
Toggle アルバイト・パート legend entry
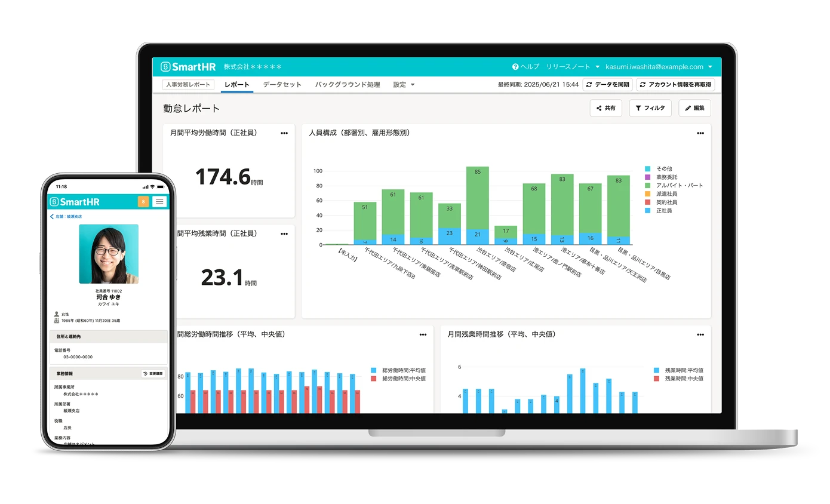coord(674,186)
